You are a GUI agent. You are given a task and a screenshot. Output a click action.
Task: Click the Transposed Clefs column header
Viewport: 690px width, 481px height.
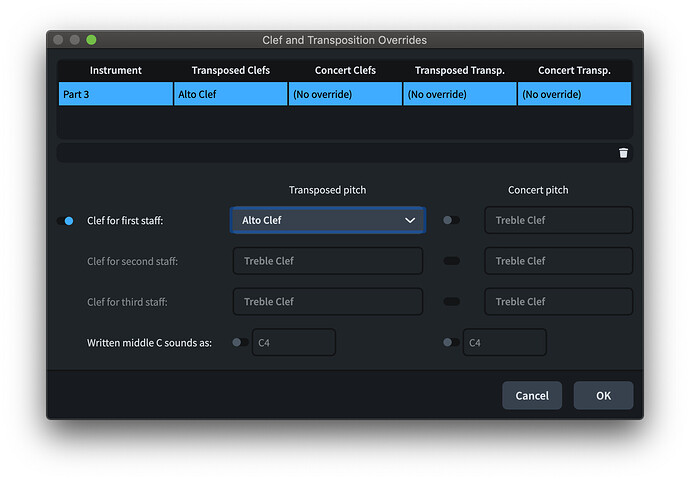point(230,70)
